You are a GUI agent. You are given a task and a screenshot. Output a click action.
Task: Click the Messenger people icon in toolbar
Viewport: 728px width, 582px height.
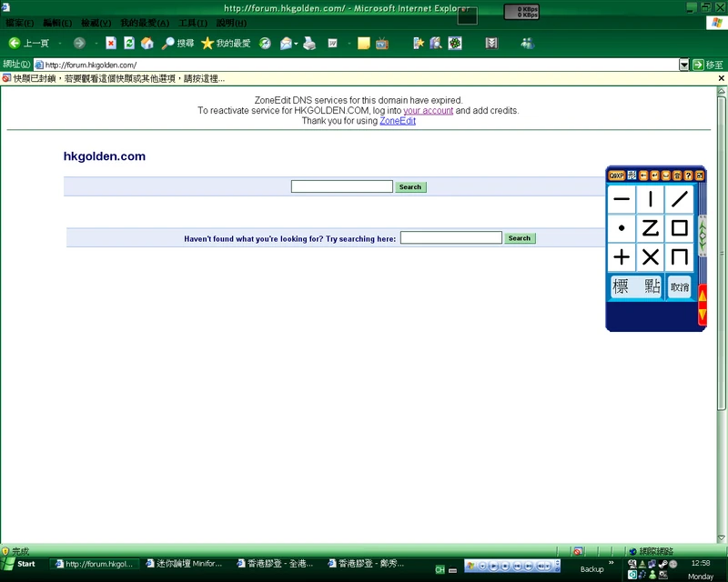coord(528,43)
